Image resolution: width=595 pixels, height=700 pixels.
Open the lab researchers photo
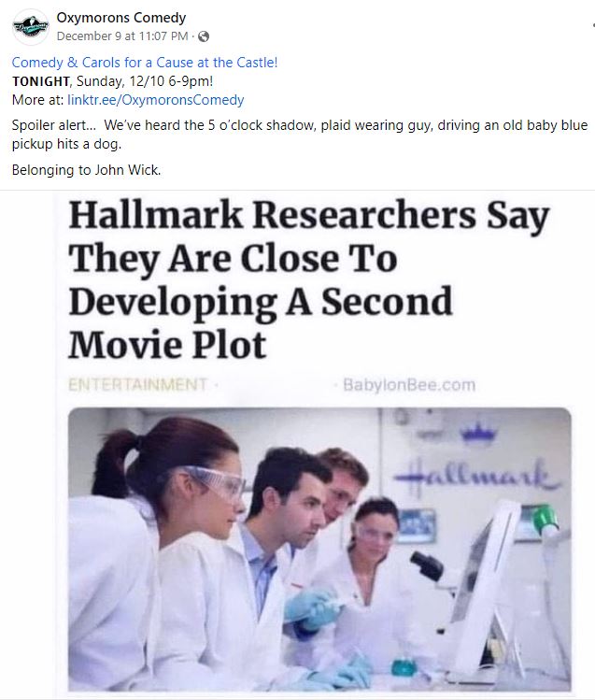(x=319, y=550)
